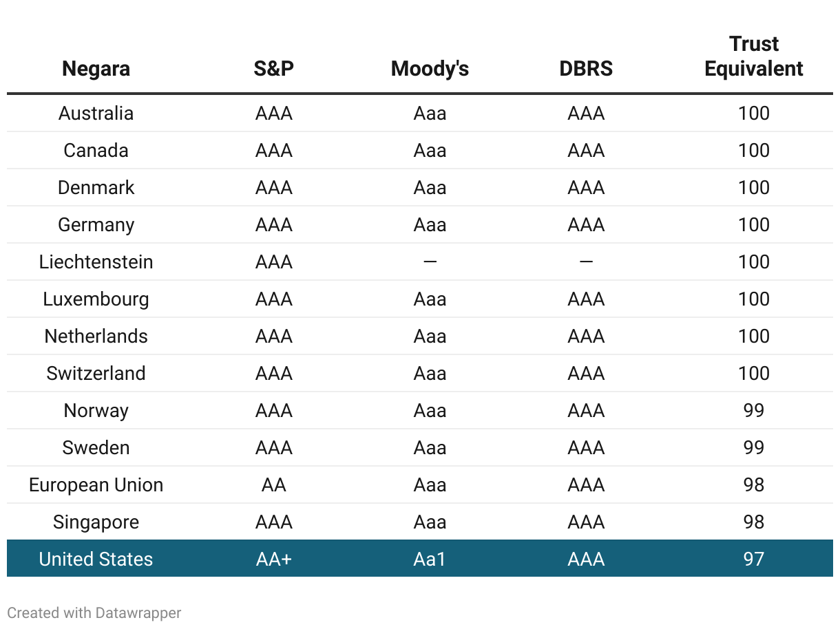
Task: Select the highlighted United States row
Action: [x=419, y=559]
